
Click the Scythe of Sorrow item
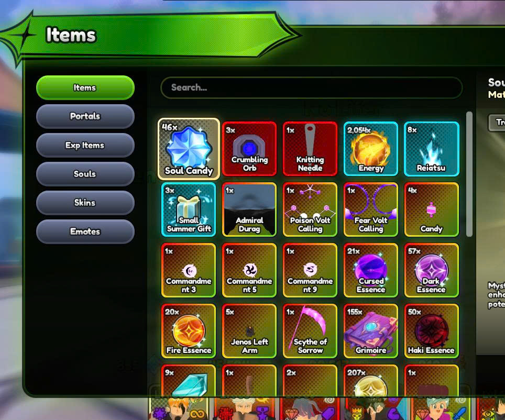click(310, 331)
